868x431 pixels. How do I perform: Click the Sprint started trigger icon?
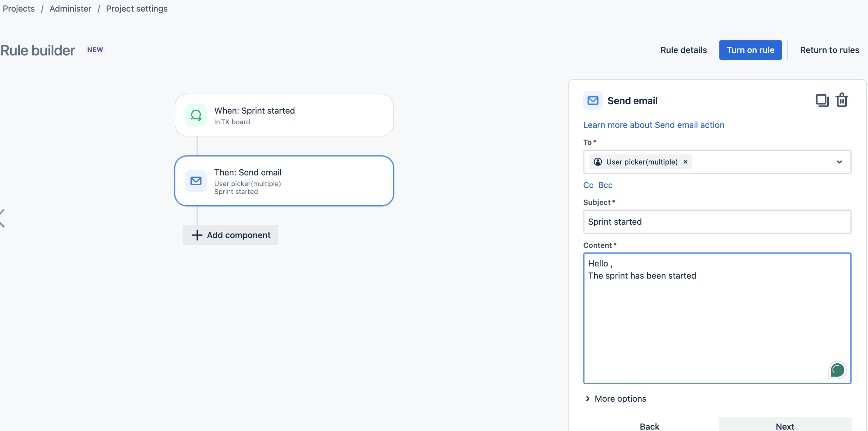click(x=197, y=115)
